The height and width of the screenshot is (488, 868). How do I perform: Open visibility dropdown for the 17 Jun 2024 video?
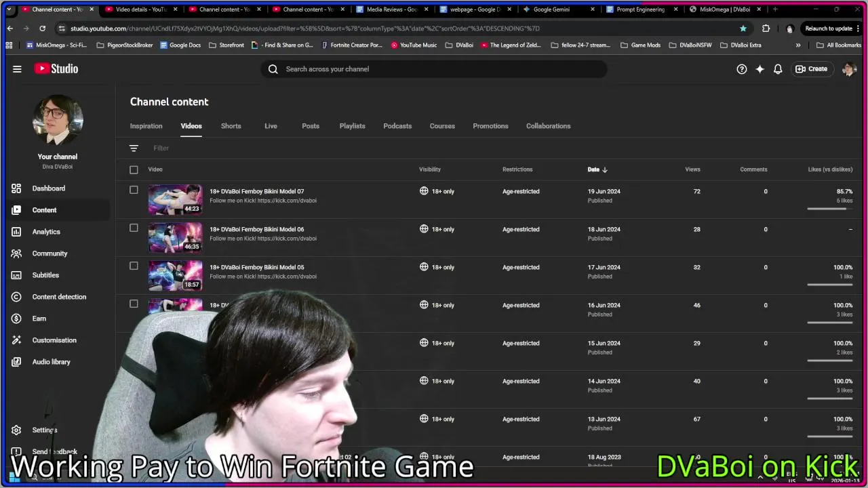(x=437, y=267)
